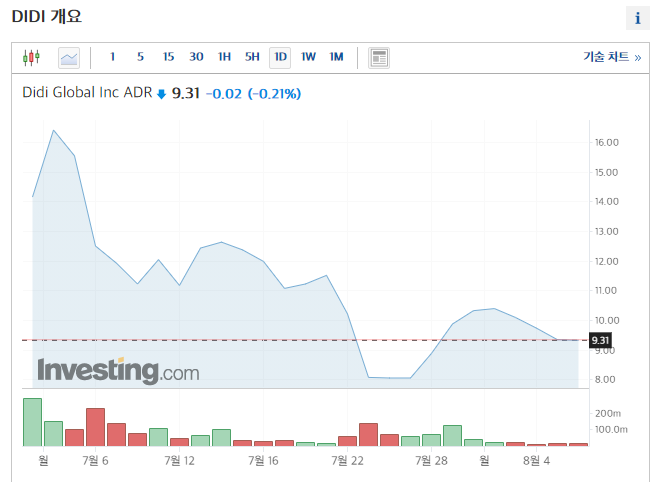
Task: Choose the 5H interval
Action: (x=252, y=57)
